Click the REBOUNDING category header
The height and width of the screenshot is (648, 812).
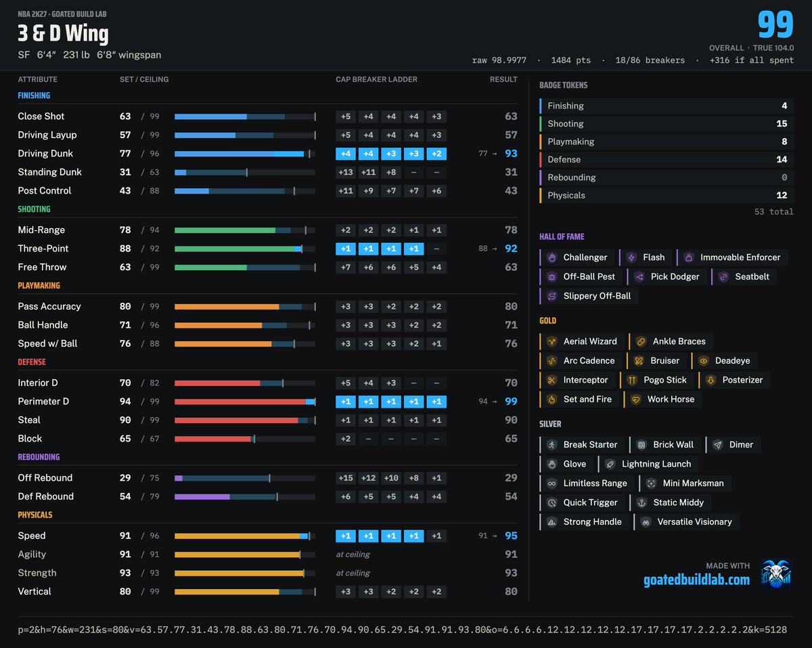coord(39,457)
